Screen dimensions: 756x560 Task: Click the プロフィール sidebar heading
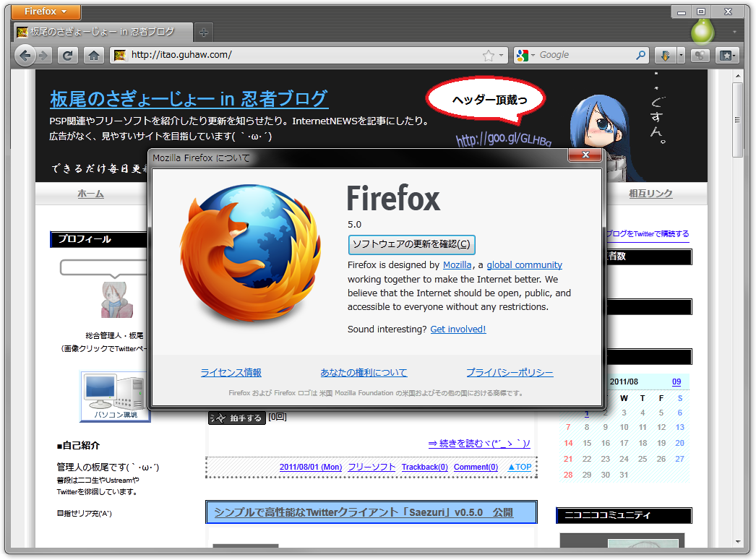pyautogui.click(x=98, y=239)
